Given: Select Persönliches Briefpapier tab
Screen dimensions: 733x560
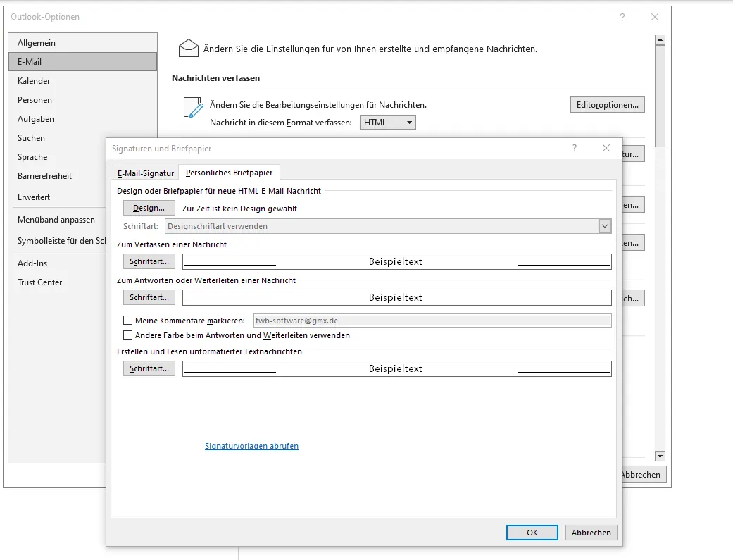Looking at the screenshot, I should (x=229, y=173).
